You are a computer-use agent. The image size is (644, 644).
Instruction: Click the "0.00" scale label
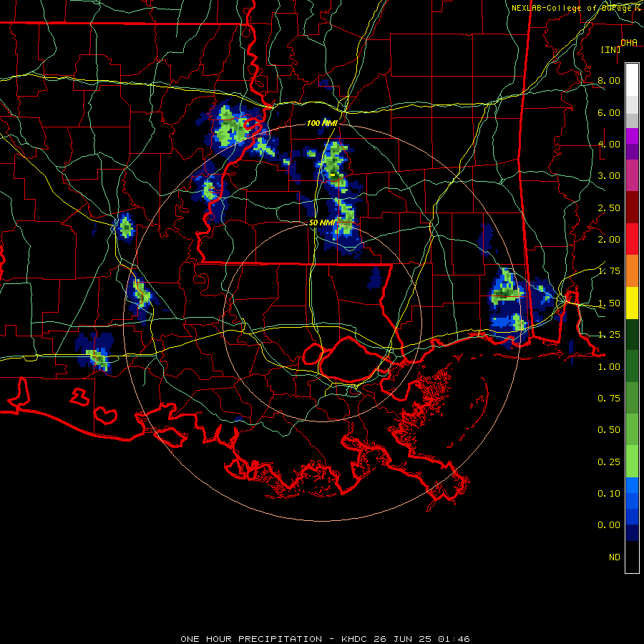(609, 525)
